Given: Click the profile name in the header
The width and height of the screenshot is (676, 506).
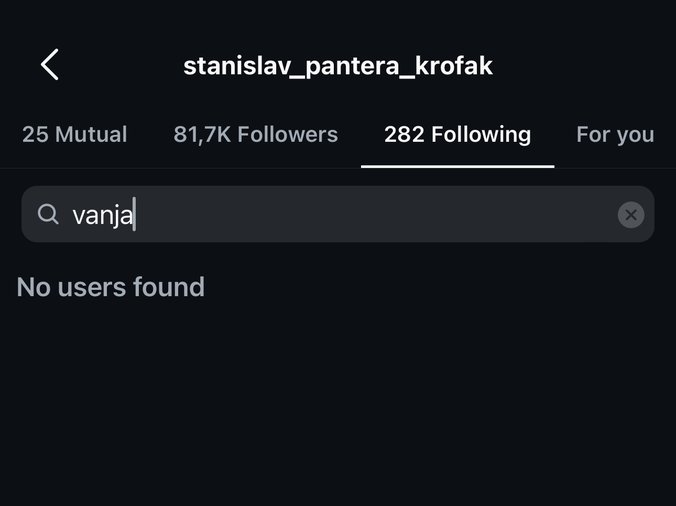Looking at the screenshot, I should click(x=338, y=66).
